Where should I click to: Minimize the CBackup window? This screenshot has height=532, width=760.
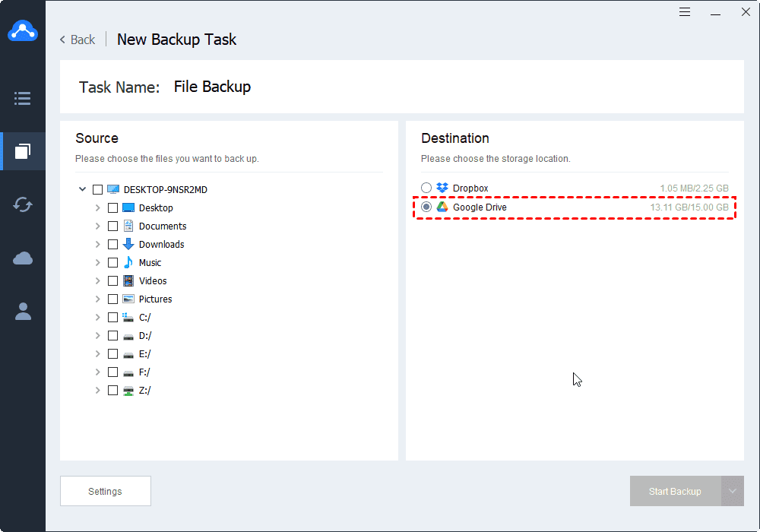click(x=715, y=13)
